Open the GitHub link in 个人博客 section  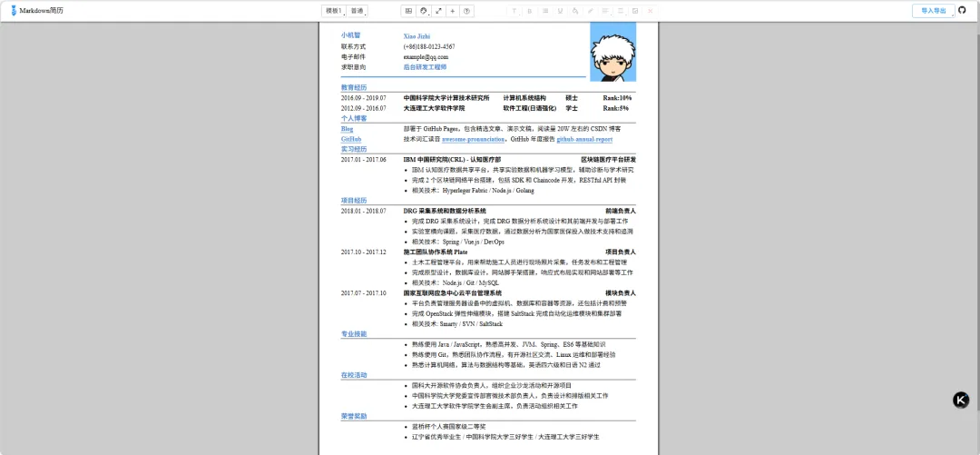click(x=351, y=139)
